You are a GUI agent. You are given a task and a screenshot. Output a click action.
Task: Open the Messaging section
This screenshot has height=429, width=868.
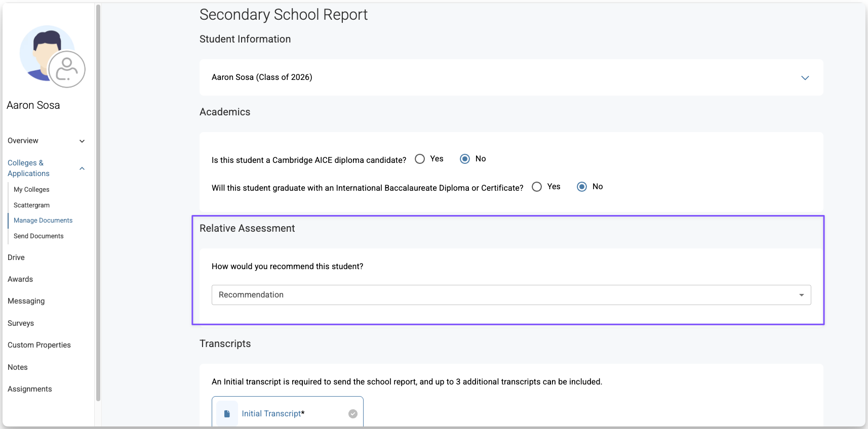pyautogui.click(x=26, y=301)
